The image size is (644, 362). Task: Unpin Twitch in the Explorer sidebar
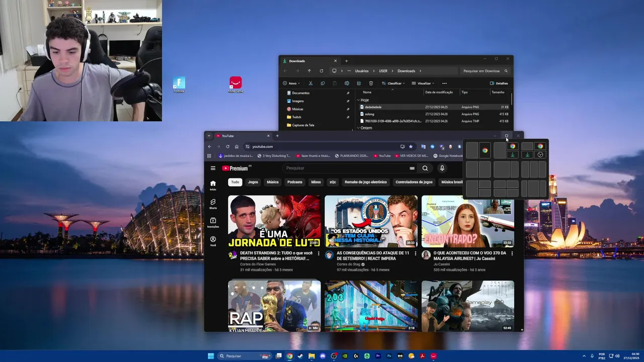pos(348,117)
